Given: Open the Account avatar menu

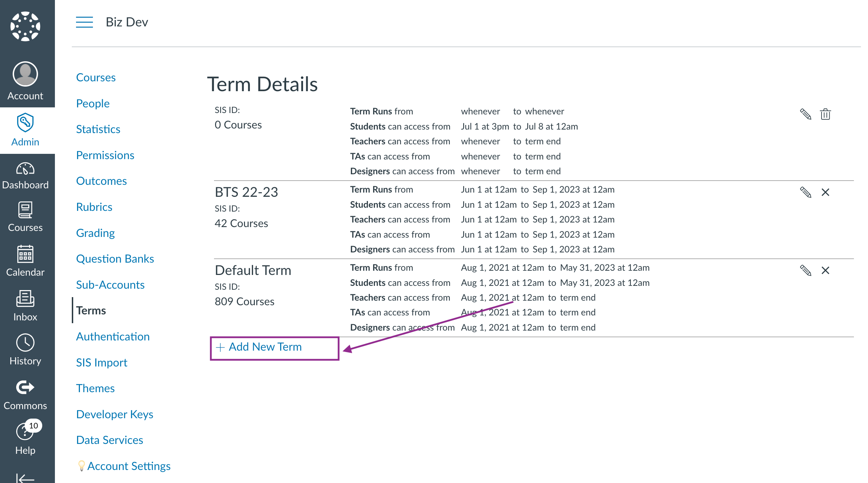Looking at the screenshot, I should coord(25,81).
